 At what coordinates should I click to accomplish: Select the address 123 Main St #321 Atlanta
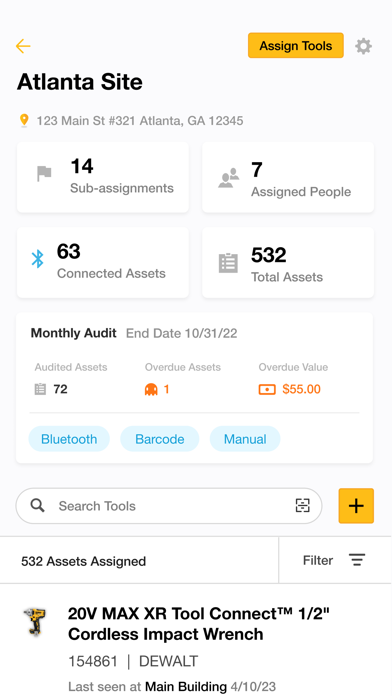click(139, 121)
